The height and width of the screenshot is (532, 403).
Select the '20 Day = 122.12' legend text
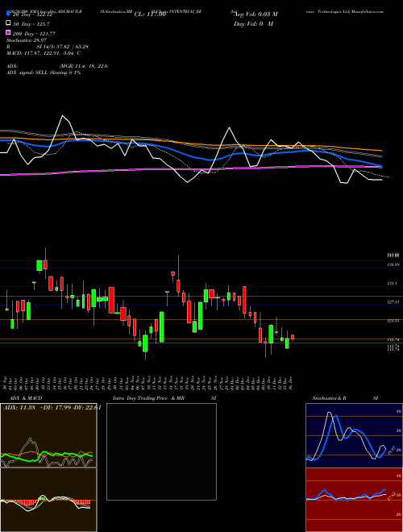(31, 15)
